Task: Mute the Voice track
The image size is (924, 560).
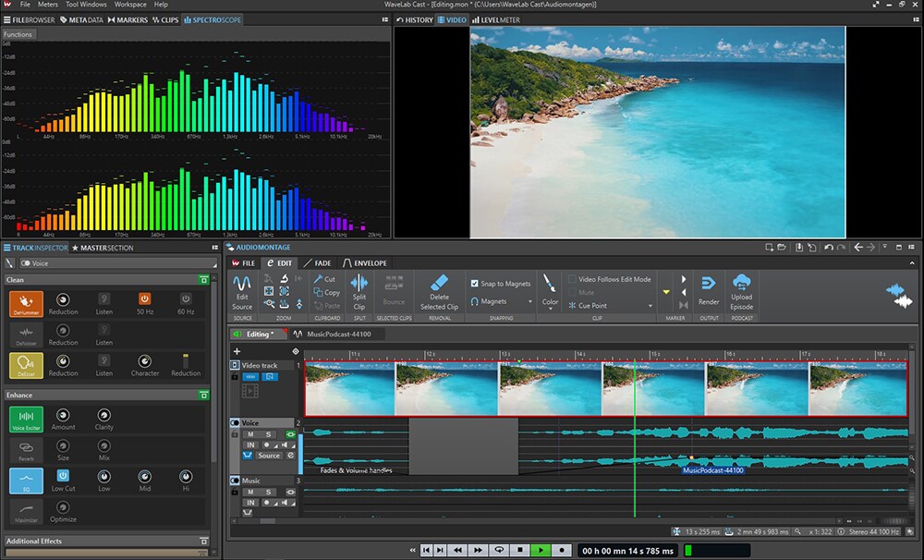Action: [249, 434]
